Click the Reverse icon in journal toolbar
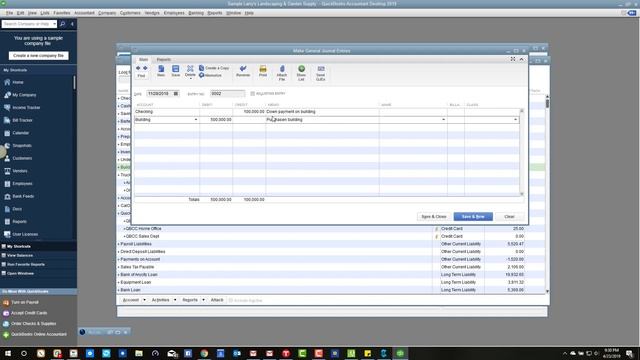The image size is (640, 360). 243,71
